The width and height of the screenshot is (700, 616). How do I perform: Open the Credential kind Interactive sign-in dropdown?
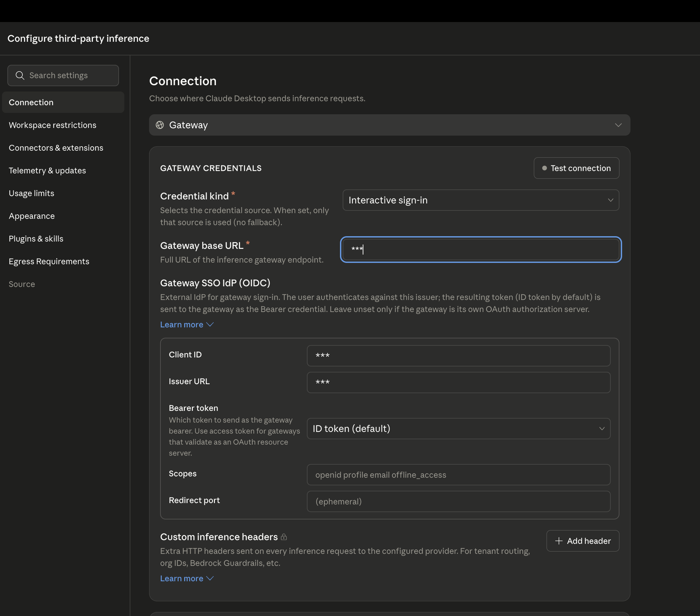click(x=480, y=200)
